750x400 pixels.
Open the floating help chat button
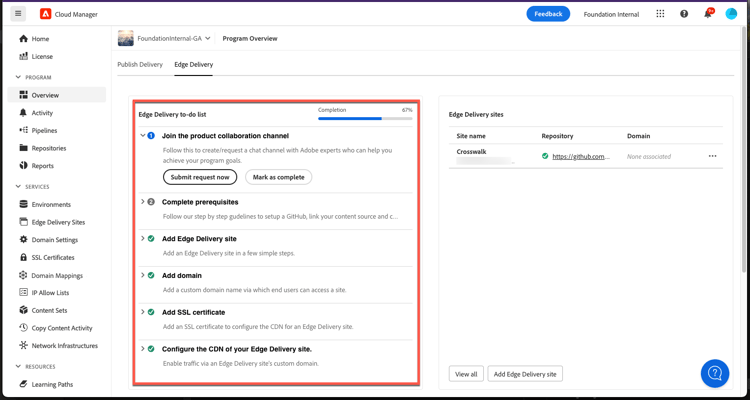[x=715, y=373]
